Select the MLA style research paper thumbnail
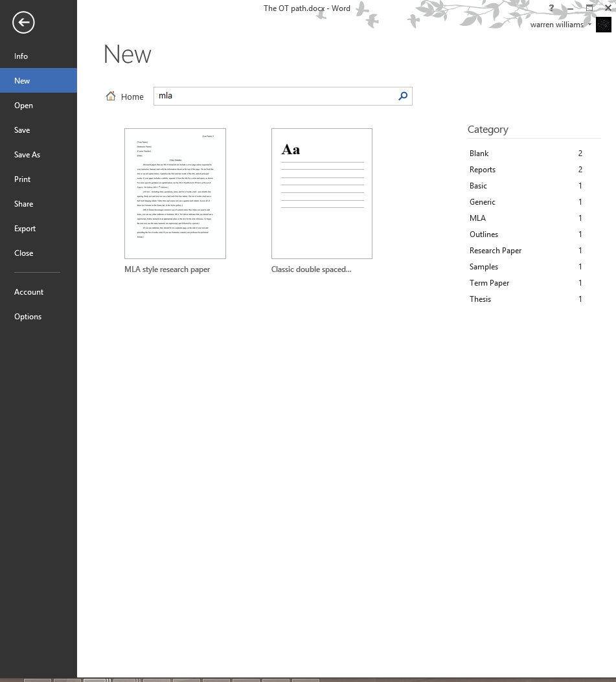Viewport: 616px width, 682px height. pyautogui.click(x=175, y=194)
